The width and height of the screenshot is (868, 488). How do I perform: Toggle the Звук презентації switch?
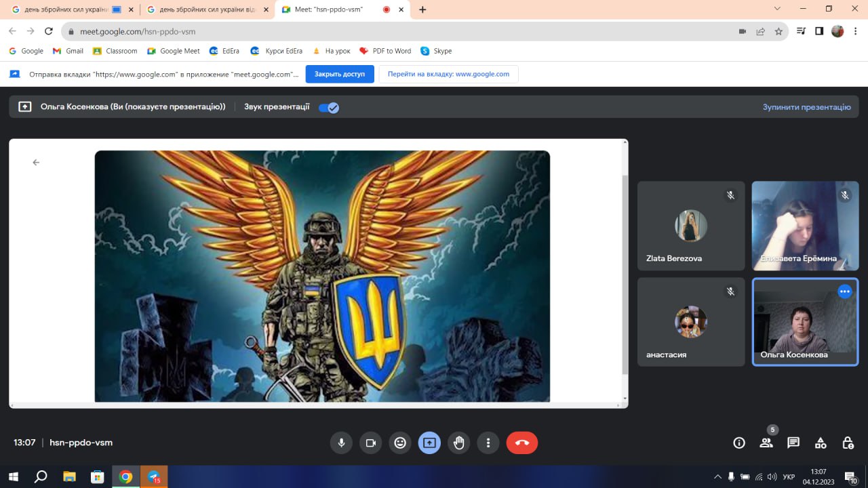click(x=329, y=107)
